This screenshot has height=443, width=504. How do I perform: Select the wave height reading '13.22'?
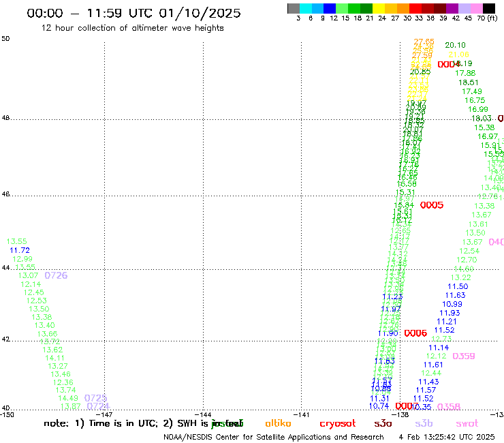pos(460,277)
